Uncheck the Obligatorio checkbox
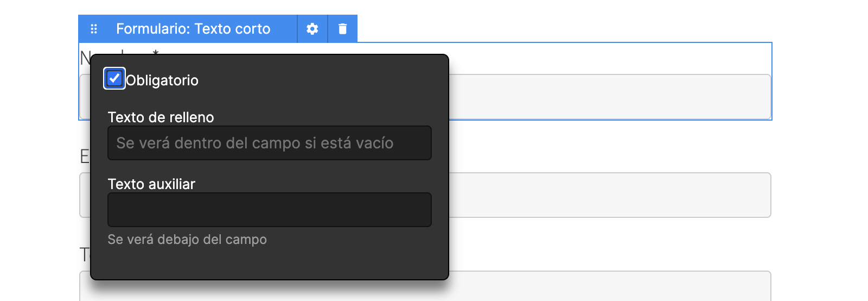868x301 pixels. click(x=114, y=79)
